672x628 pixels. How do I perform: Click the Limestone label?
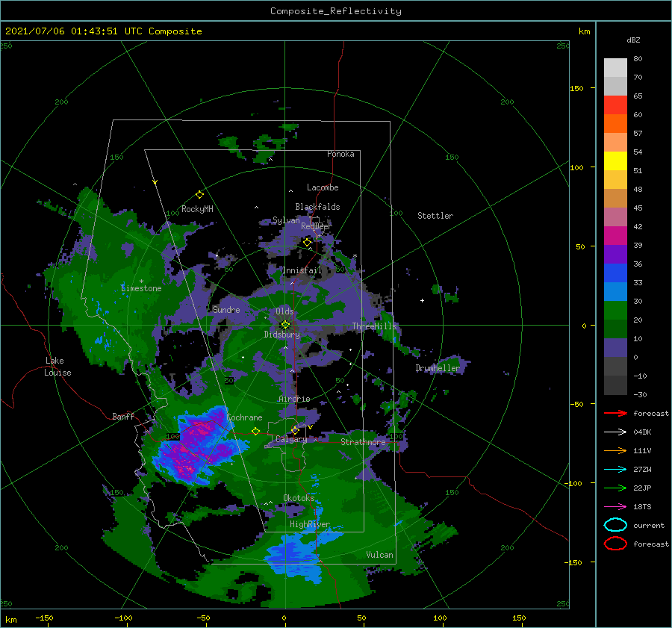coord(141,288)
